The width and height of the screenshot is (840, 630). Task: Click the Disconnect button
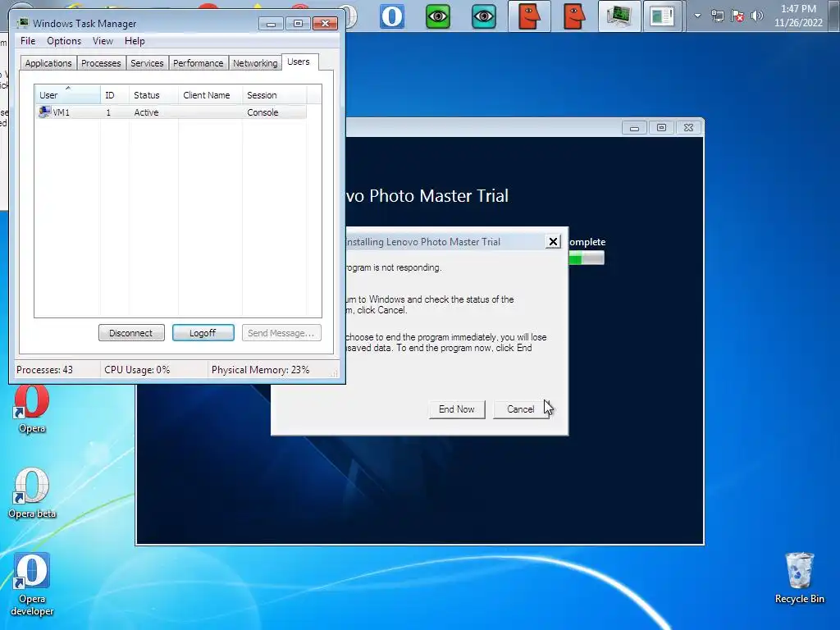pyautogui.click(x=131, y=333)
